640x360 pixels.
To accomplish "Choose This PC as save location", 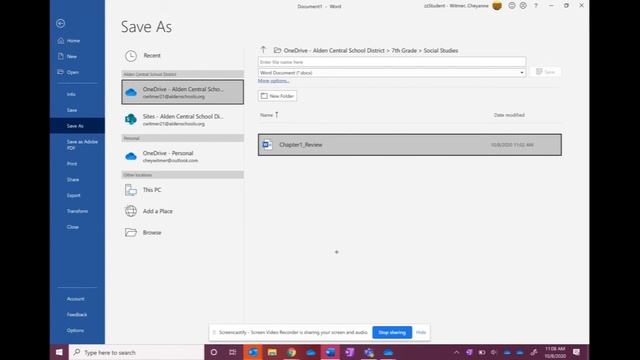I will coord(182,190).
